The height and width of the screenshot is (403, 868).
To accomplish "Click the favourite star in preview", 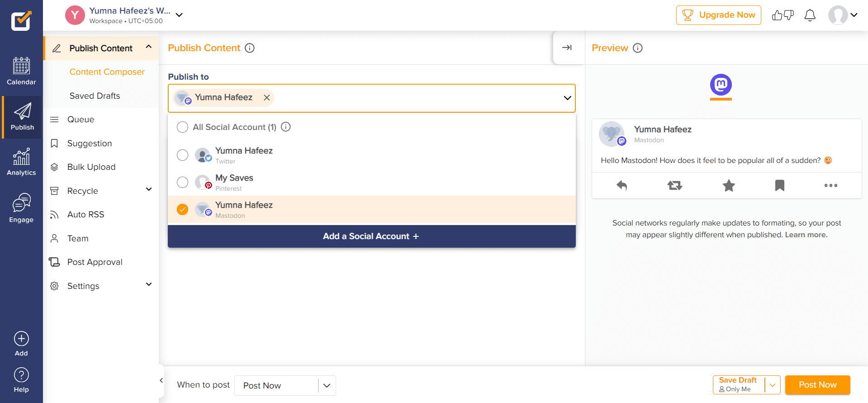I will coord(729,185).
